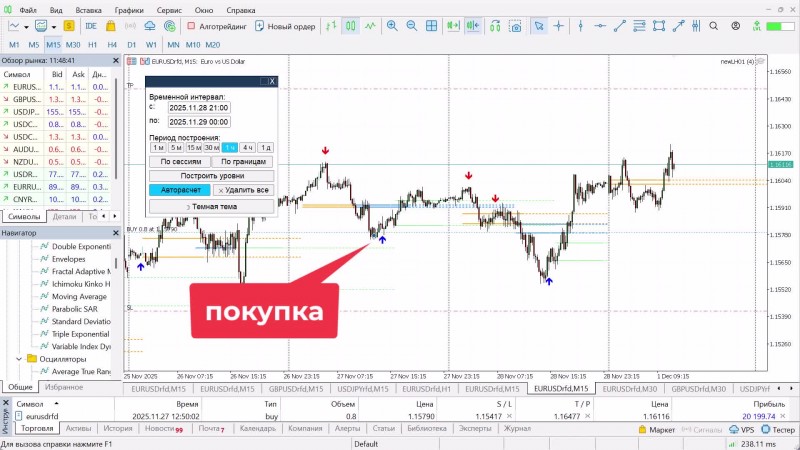Click the green signals radar icon
The image size is (800, 450).
(x=170, y=26)
